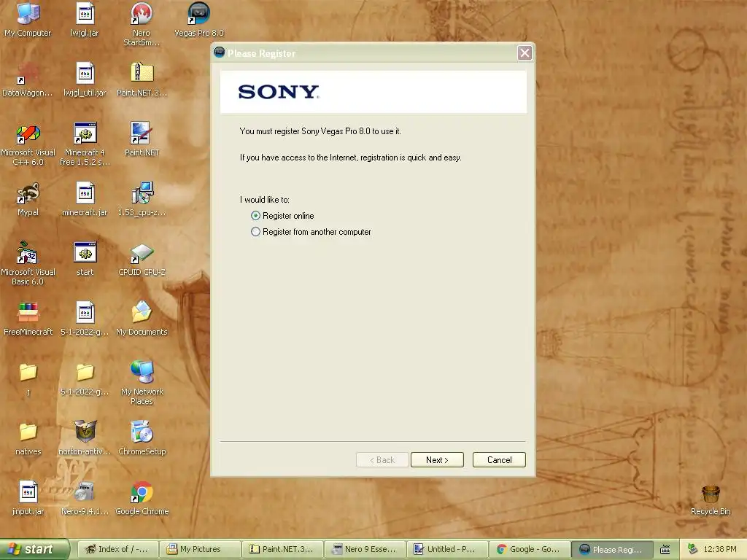Click Next in the registration dialog

[437, 459]
